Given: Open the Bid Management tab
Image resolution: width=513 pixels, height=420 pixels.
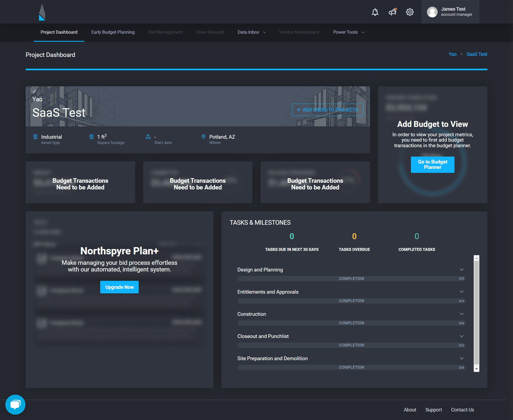Looking at the screenshot, I should click(165, 32).
